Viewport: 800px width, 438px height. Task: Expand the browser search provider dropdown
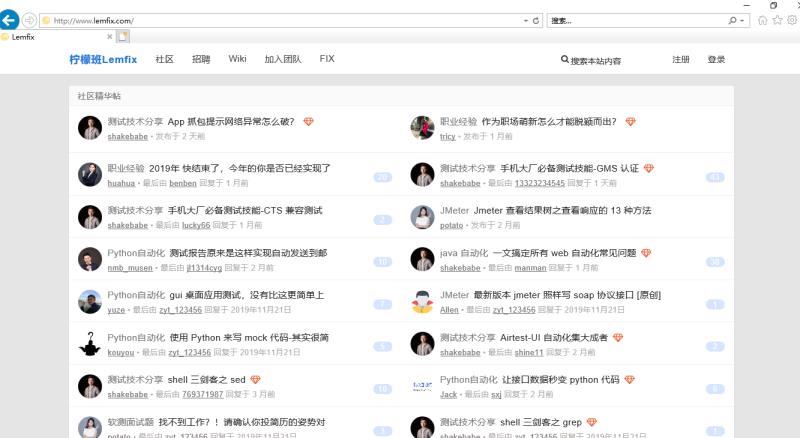pos(744,20)
